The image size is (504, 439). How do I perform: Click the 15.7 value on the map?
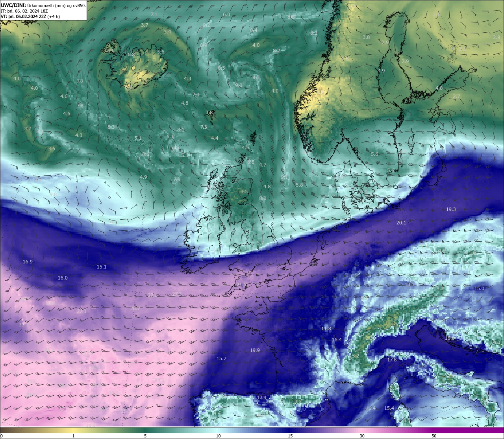coord(221,359)
